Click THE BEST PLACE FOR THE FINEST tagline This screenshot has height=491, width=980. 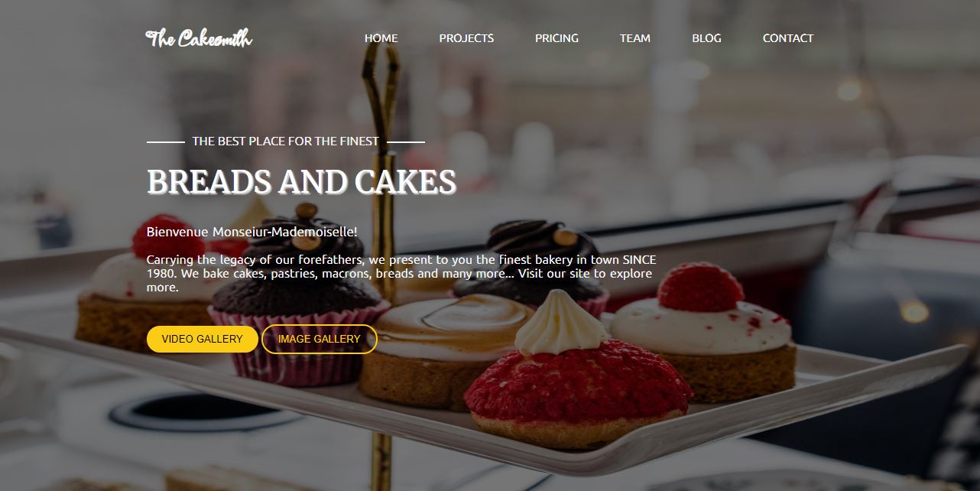click(285, 141)
